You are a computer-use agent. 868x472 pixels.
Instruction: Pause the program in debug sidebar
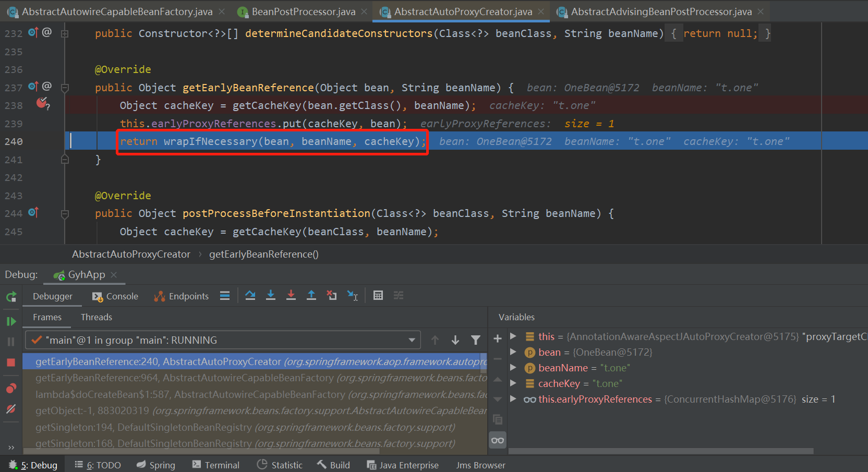11,342
